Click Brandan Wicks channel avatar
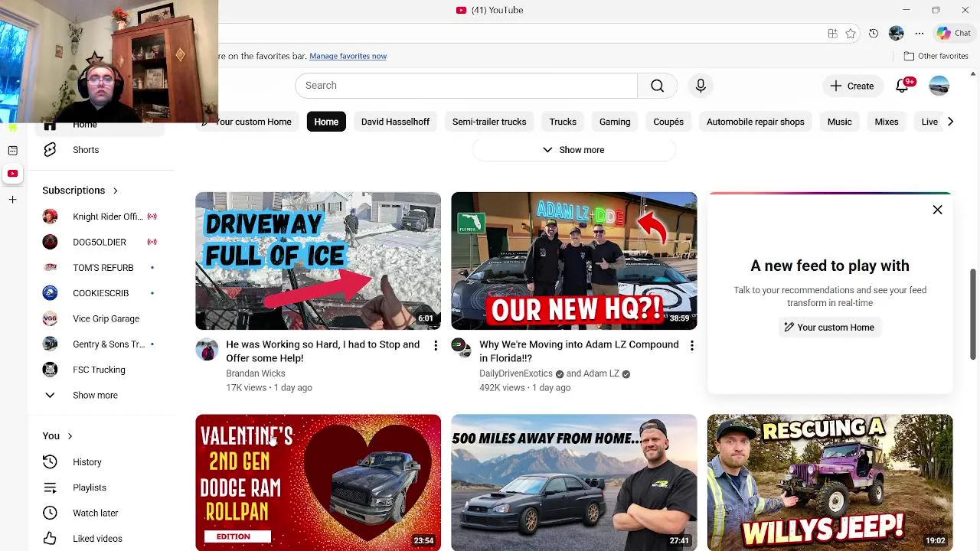The image size is (980, 551). pos(207,349)
